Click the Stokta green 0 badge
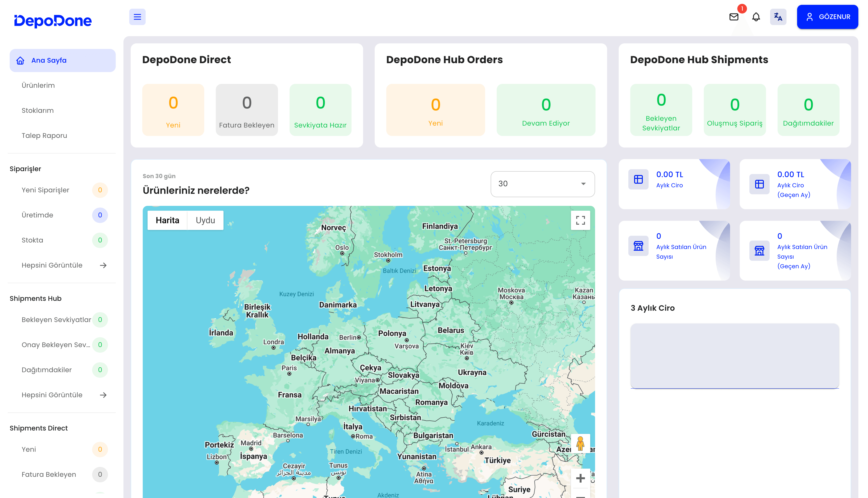 [x=100, y=240]
